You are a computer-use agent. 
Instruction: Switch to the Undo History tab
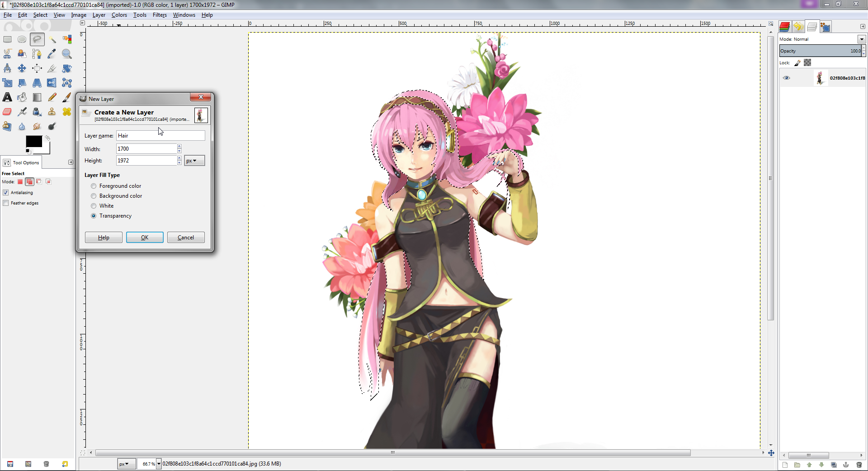click(x=798, y=27)
